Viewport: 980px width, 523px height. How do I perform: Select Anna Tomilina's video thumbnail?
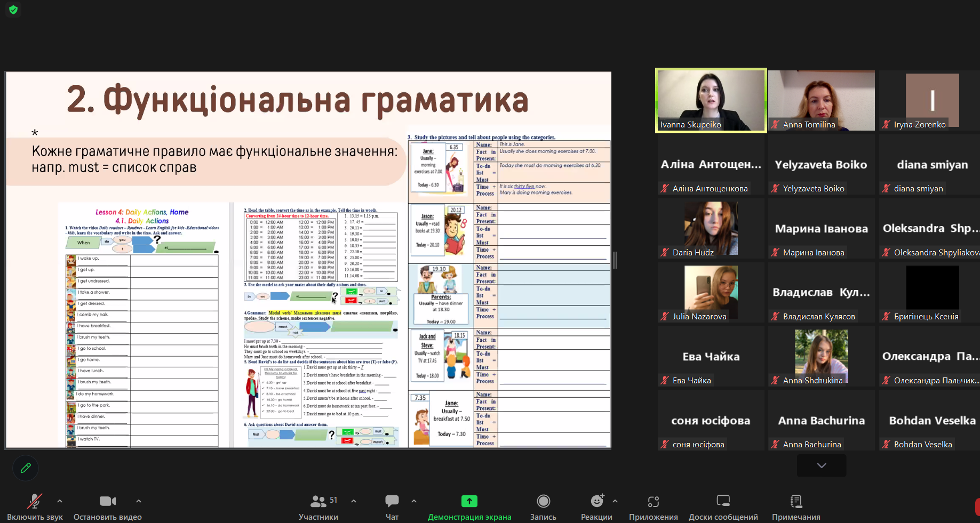pyautogui.click(x=821, y=100)
